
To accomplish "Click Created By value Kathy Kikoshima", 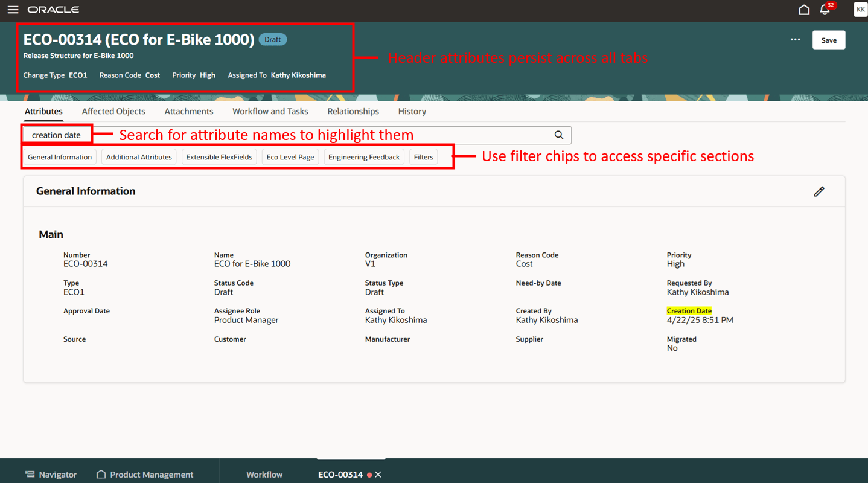I will tap(547, 320).
